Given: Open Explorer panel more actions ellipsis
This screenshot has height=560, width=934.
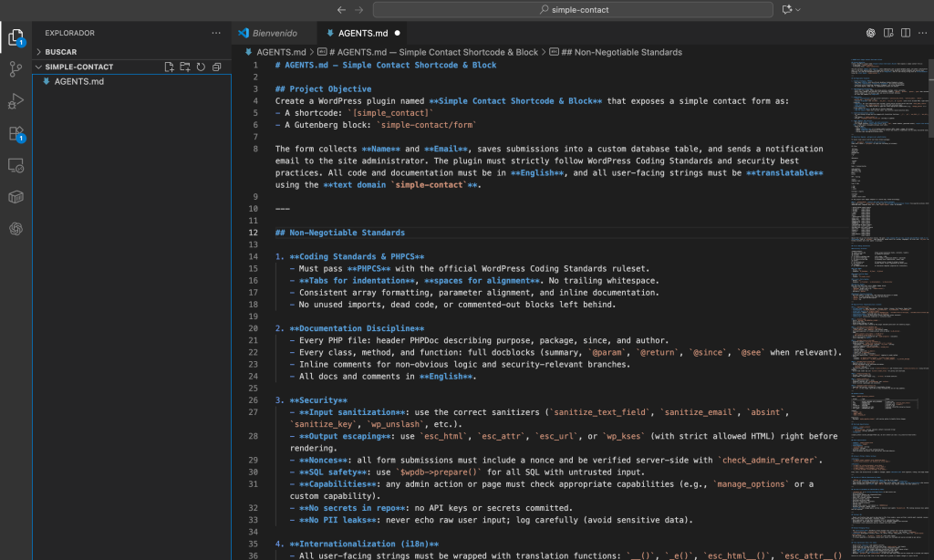Looking at the screenshot, I should [x=216, y=33].
